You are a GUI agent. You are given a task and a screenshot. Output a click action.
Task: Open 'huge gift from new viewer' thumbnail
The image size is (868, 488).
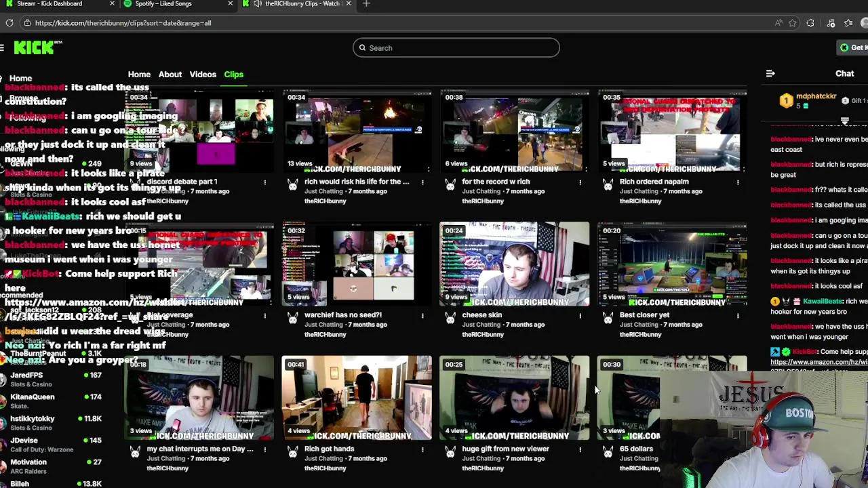[x=514, y=398]
